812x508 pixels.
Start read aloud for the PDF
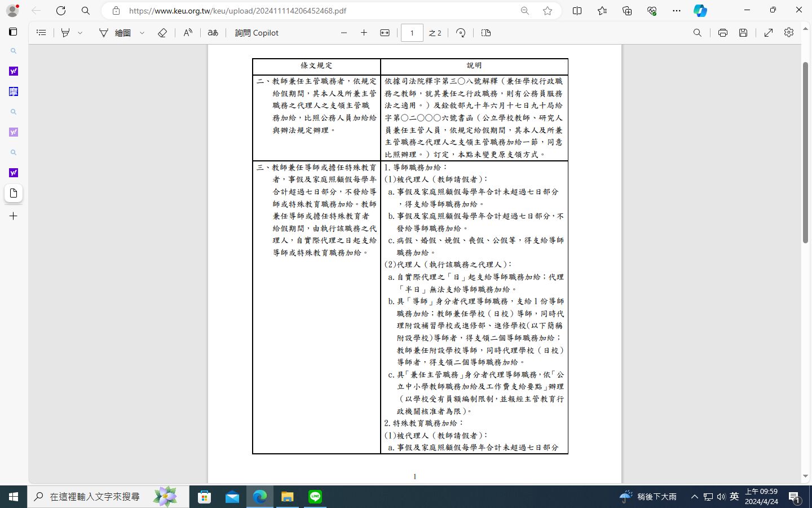point(188,33)
